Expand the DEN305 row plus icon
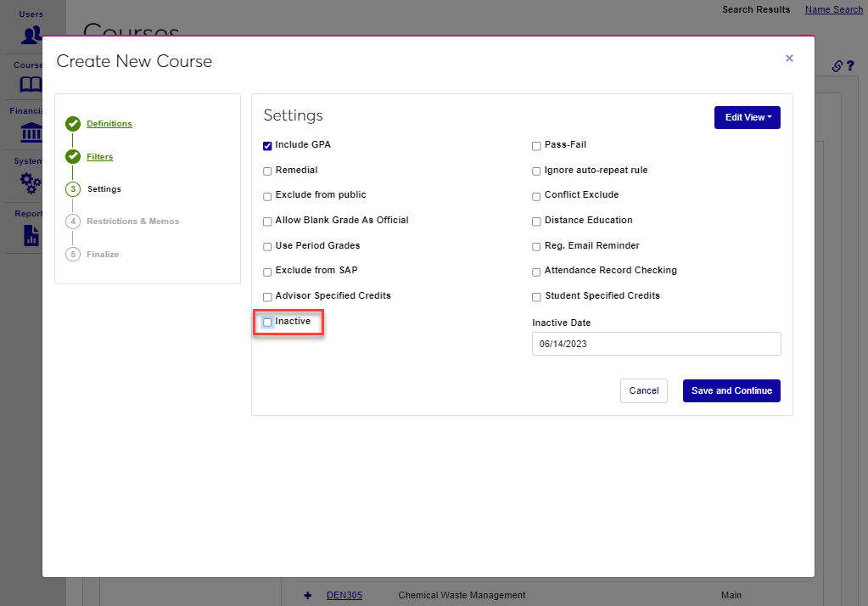This screenshot has height=606, width=868. coord(307,595)
